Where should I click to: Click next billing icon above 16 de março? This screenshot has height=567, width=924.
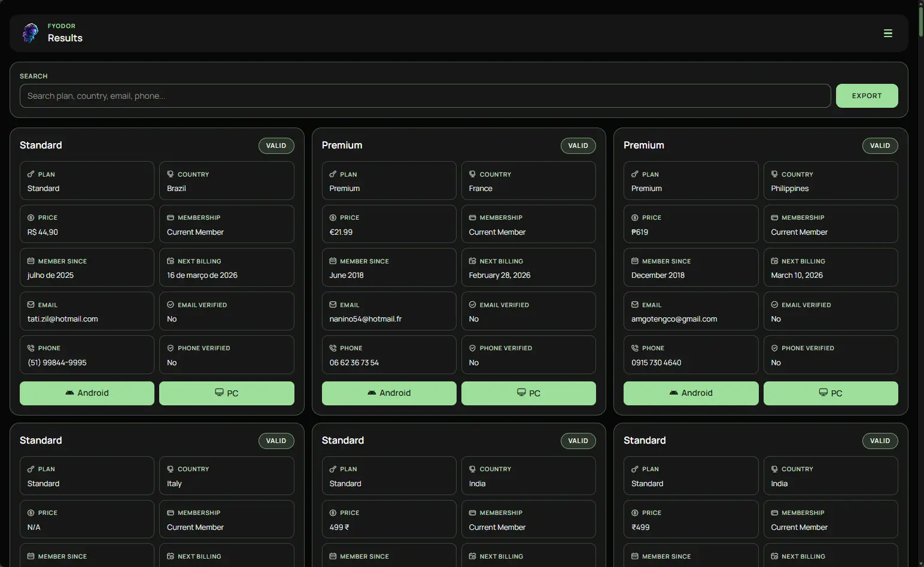171,261
